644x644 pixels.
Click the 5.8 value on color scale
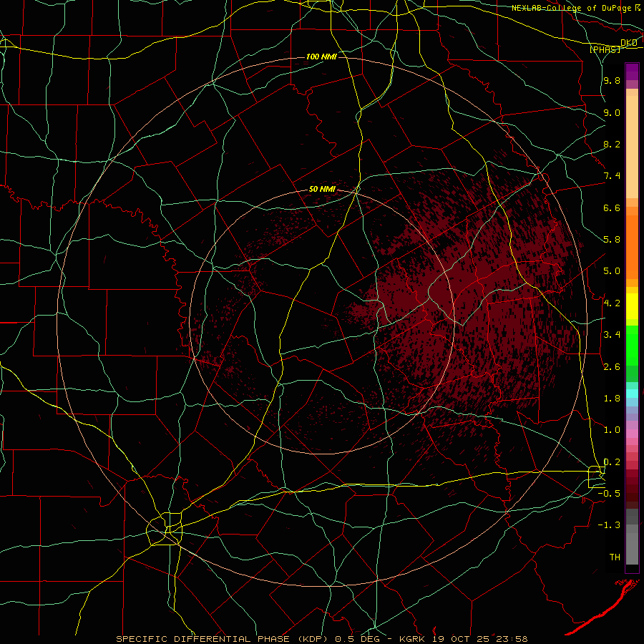pyautogui.click(x=612, y=240)
